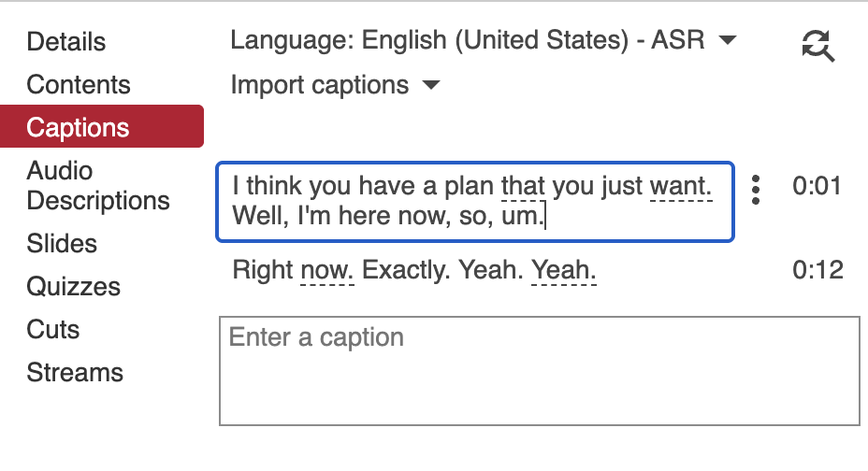Select the Captions tab

79,127
